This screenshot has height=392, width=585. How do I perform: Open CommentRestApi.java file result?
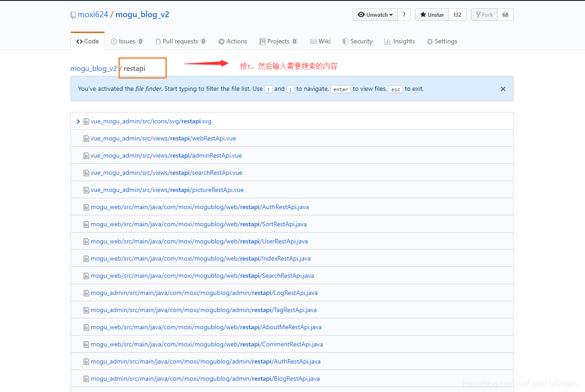(x=207, y=344)
